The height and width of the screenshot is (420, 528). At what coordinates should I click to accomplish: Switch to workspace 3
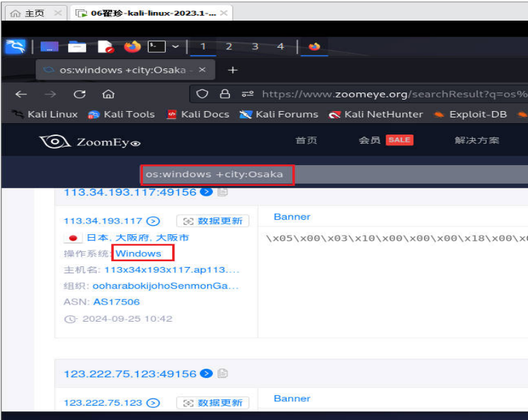click(x=255, y=46)
